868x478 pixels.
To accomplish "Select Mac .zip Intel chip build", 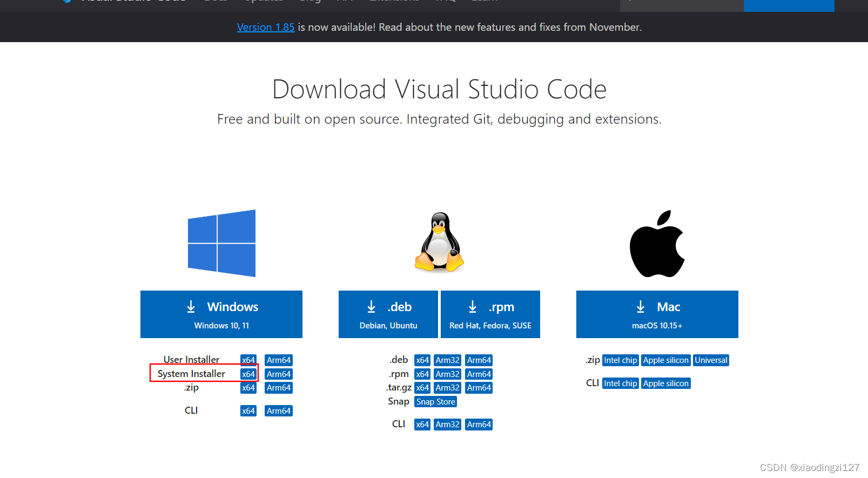I will point(621,360).
